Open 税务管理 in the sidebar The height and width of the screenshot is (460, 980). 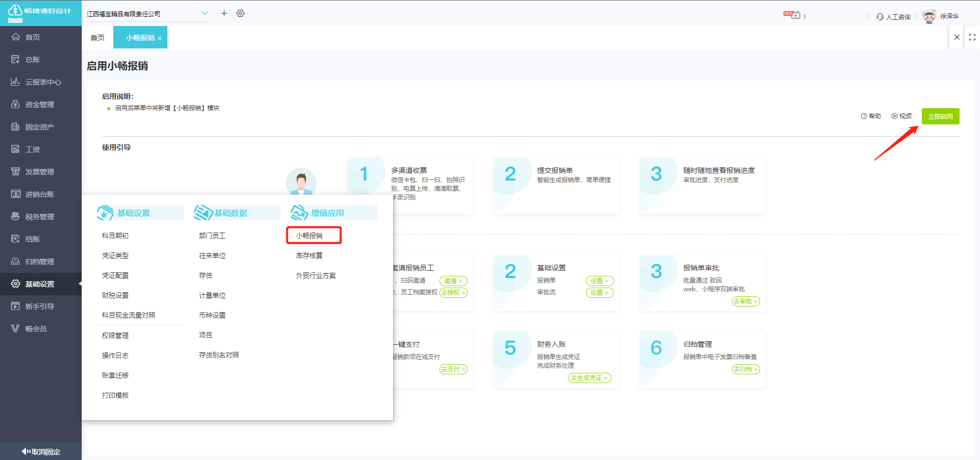coord(39,217)
